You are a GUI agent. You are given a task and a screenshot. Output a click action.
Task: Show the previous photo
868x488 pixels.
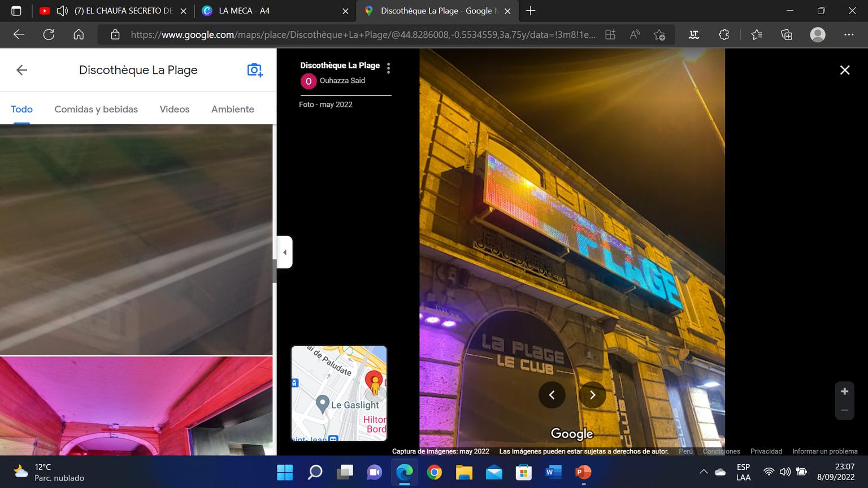coord(552,395)
